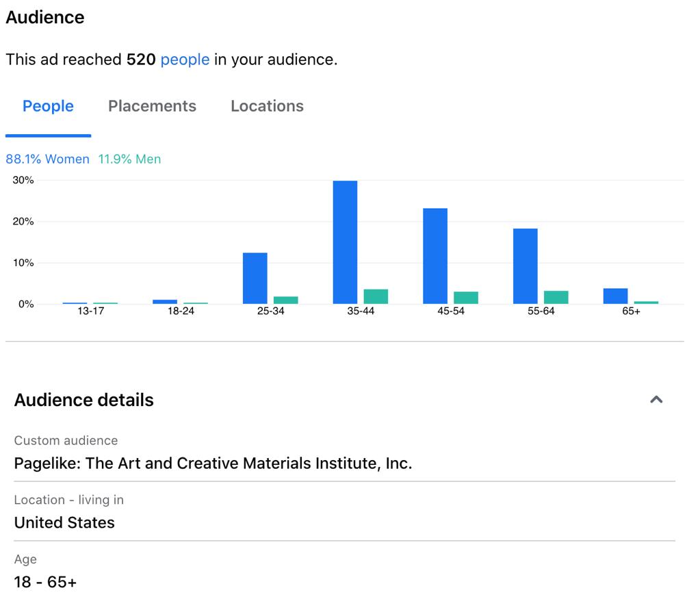This screenshot has width=700, height=597.
Task: Click the United States location value
Action: tap(64, 523)
